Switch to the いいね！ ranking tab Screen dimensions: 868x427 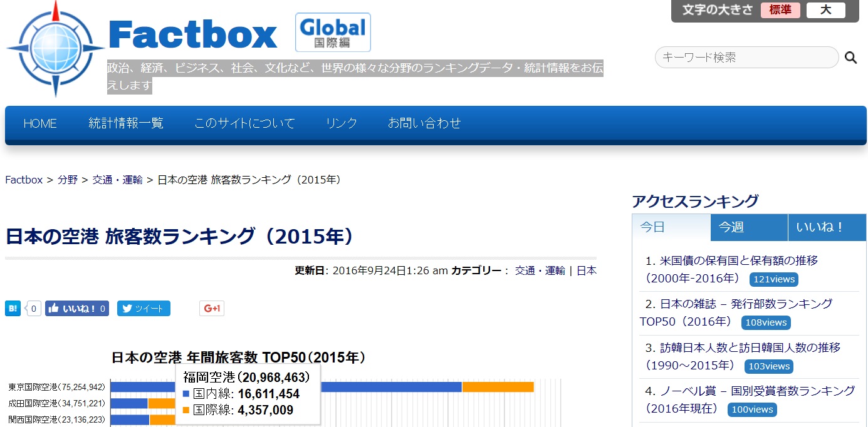[827, 227]
